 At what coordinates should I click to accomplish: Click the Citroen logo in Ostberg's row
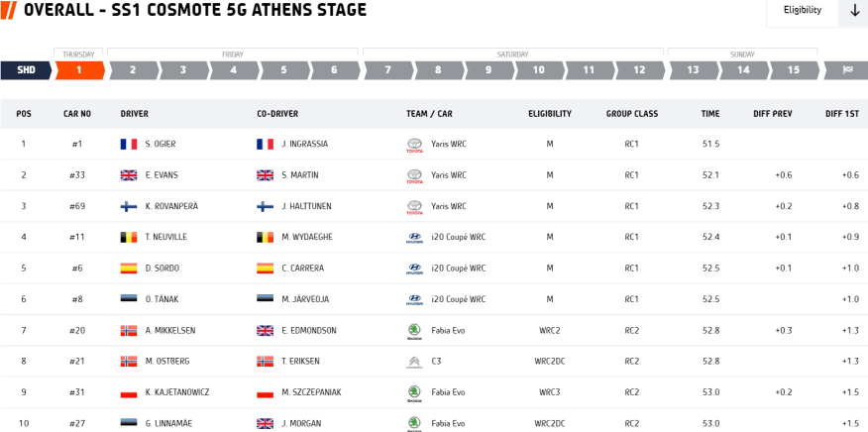point(414,362)
